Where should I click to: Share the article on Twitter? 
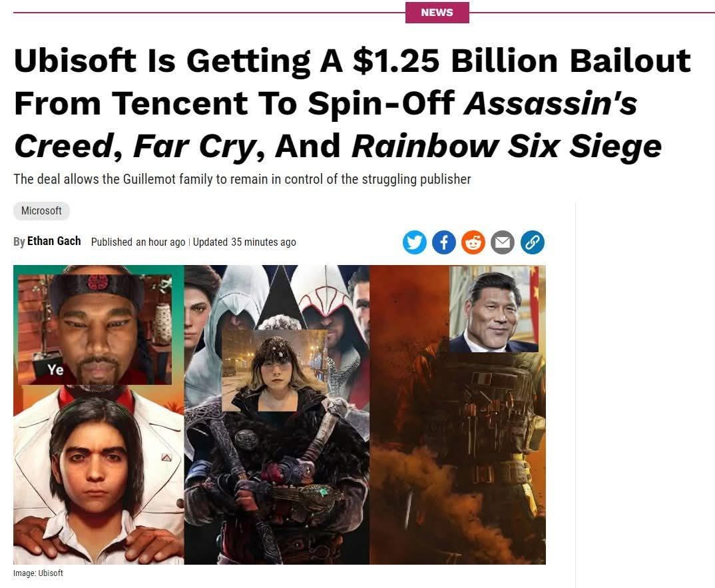click(415, 242)
